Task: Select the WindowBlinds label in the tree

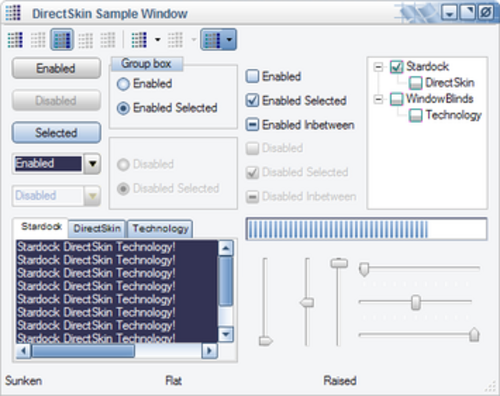Action: (439, 99)
